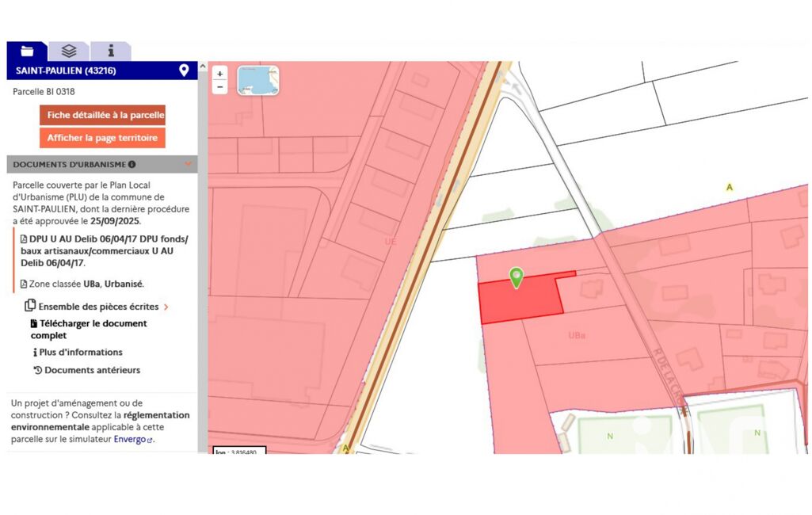Viewport: 812px width, 515px height.
Task: Click Télécharger le document complet
Action: [x=89, y=329]
